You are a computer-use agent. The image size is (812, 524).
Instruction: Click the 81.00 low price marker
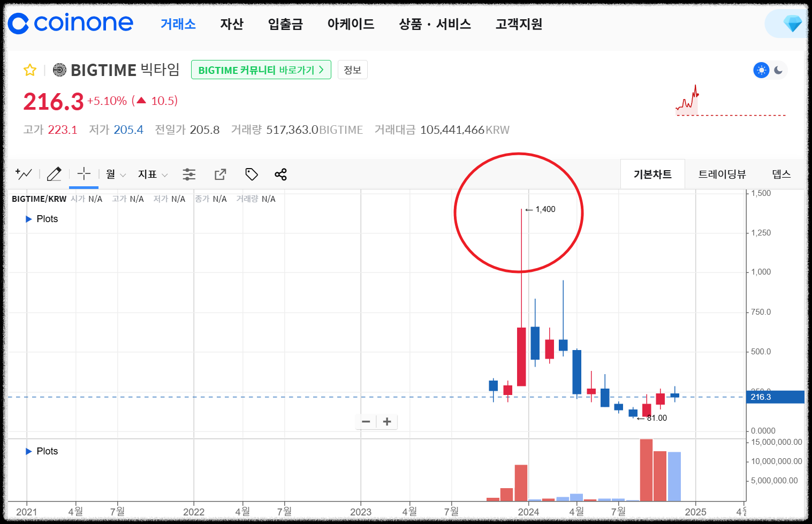pyautogui.click(x=652, y=418)
